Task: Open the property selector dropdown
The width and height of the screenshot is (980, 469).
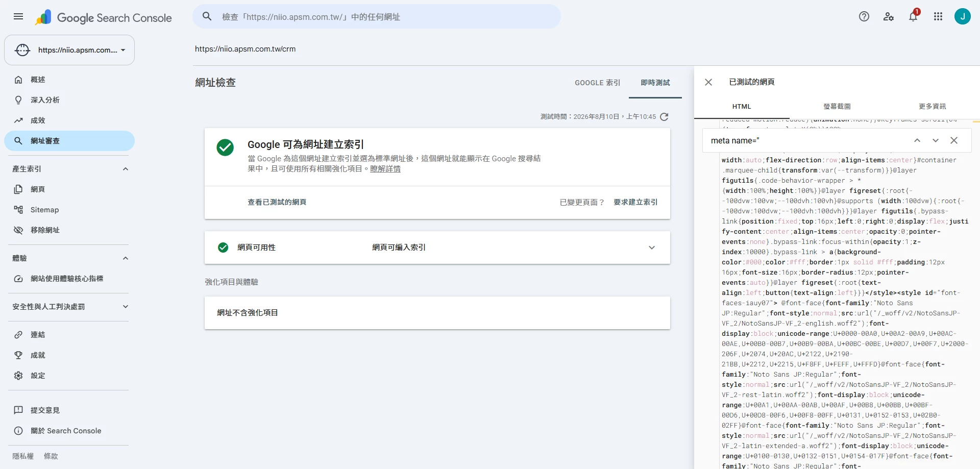Action: pyautogui.click(x=69, y=50)
